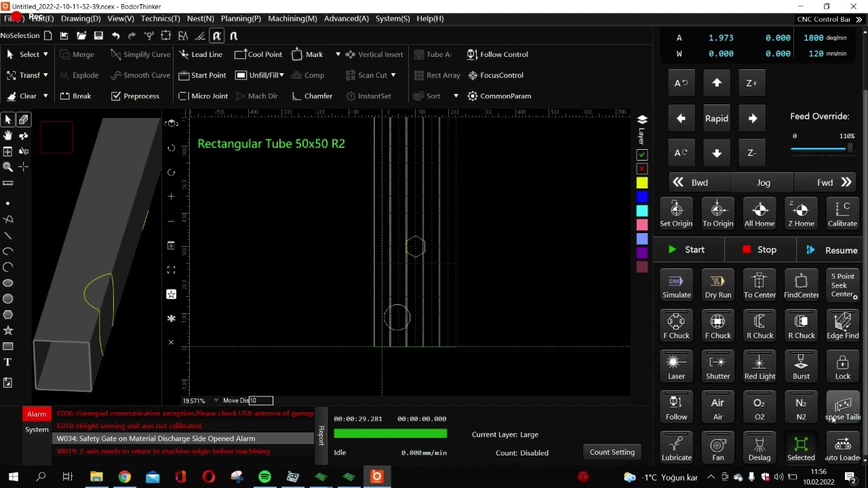Select the Text tool
The image size is (868, 488).
pos(8,362)
